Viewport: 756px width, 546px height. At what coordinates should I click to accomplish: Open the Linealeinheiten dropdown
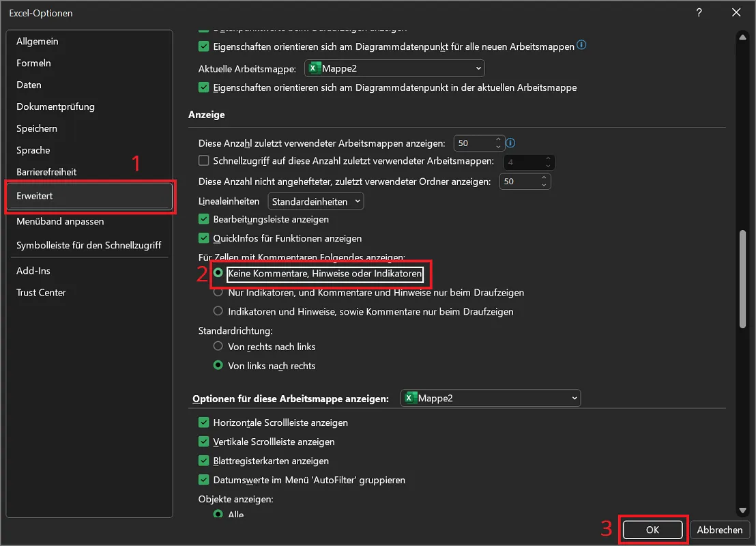[x=315, y=201]
